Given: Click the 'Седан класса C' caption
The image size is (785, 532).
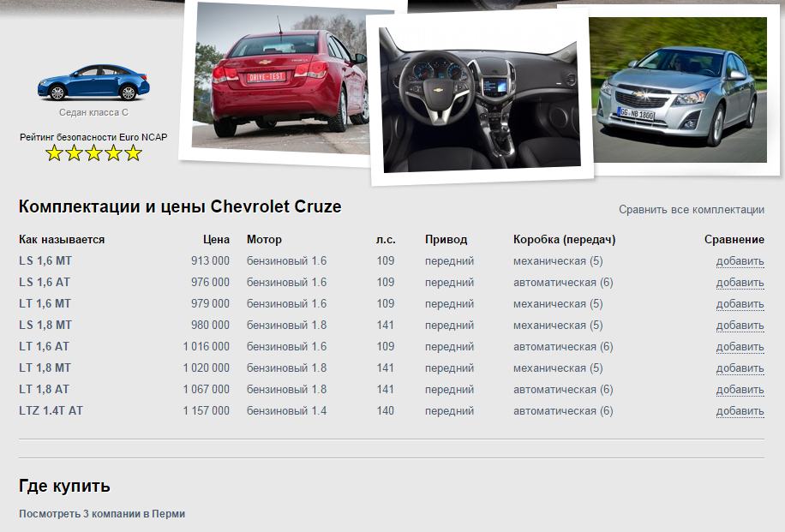Looking at the screenshot, I should (x=93, y=112).
